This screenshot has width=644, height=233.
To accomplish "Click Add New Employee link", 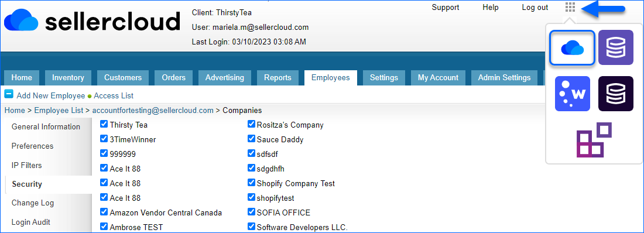I will tap(51, 96).
